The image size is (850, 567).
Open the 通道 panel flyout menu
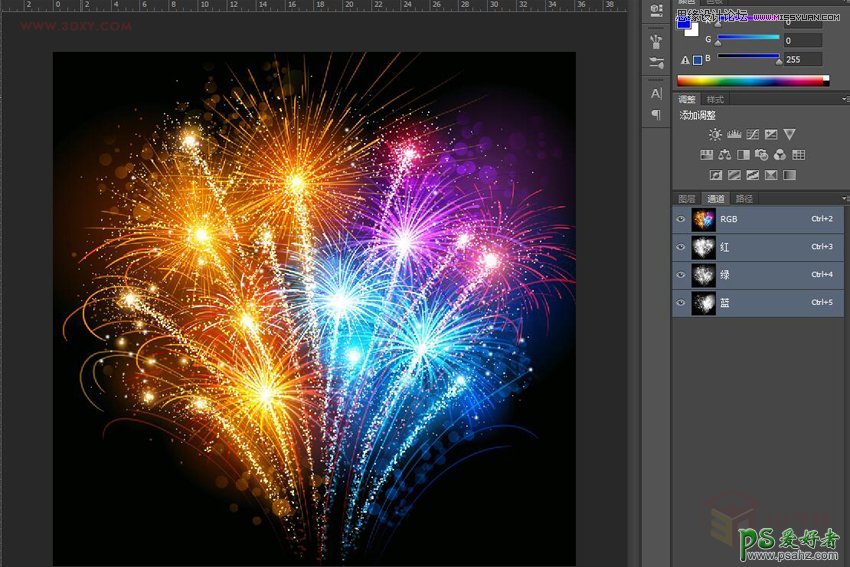click(x=845, y=198)
